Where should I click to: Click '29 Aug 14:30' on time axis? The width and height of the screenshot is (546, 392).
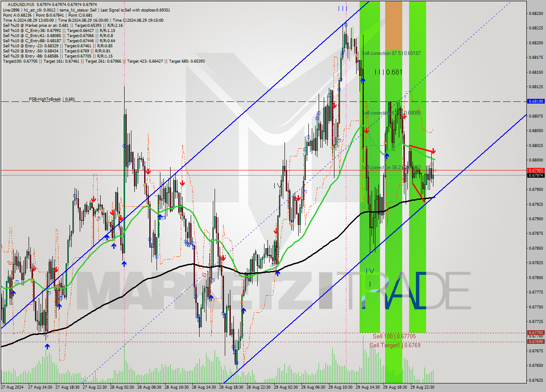(x=368, y=387)
